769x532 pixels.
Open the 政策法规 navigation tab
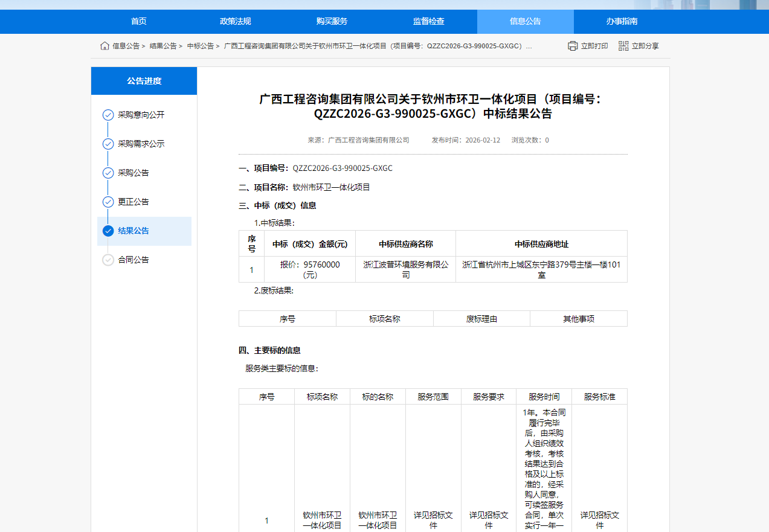[x=236, y=22]
